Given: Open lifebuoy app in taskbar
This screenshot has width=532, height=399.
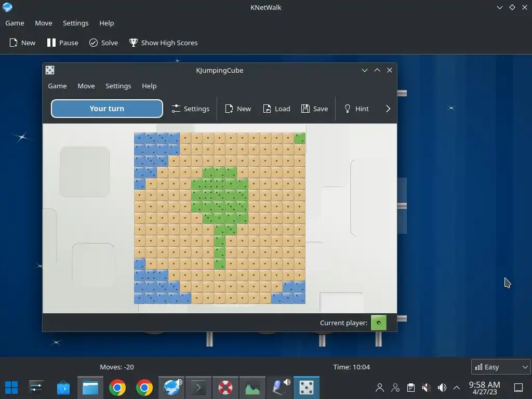Looking at the screenshot, I should pyautogui.click(x=225, y=388).
